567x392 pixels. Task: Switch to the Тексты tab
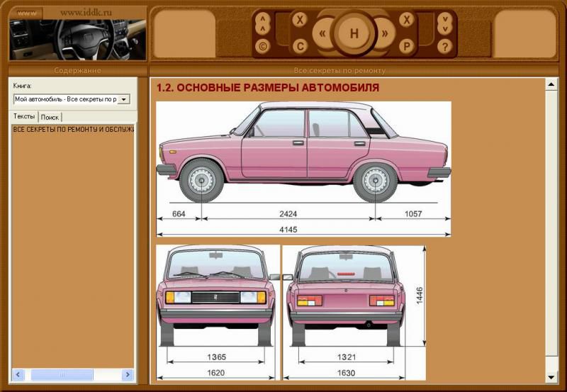pos(24,116)
